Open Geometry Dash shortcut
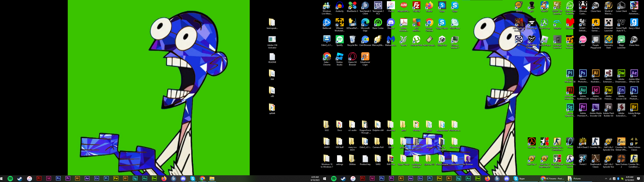 608,42
